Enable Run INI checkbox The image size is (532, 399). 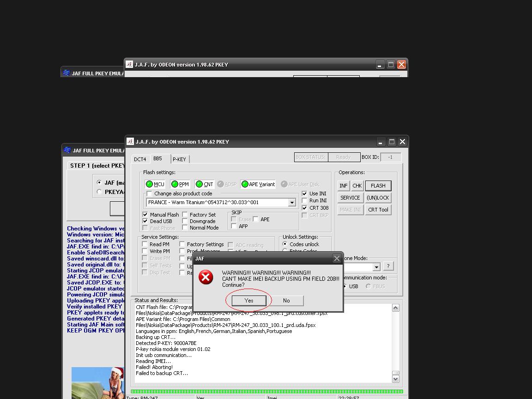click(x=304, y=200)
